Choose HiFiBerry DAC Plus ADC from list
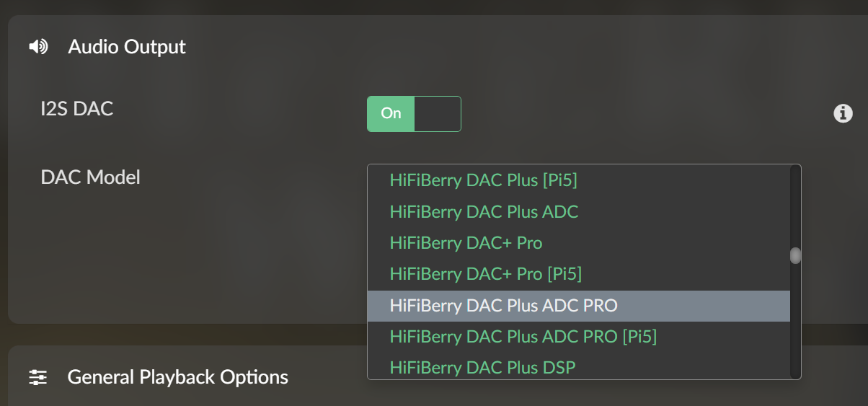 pyautogui.click(x=484, y=212)
